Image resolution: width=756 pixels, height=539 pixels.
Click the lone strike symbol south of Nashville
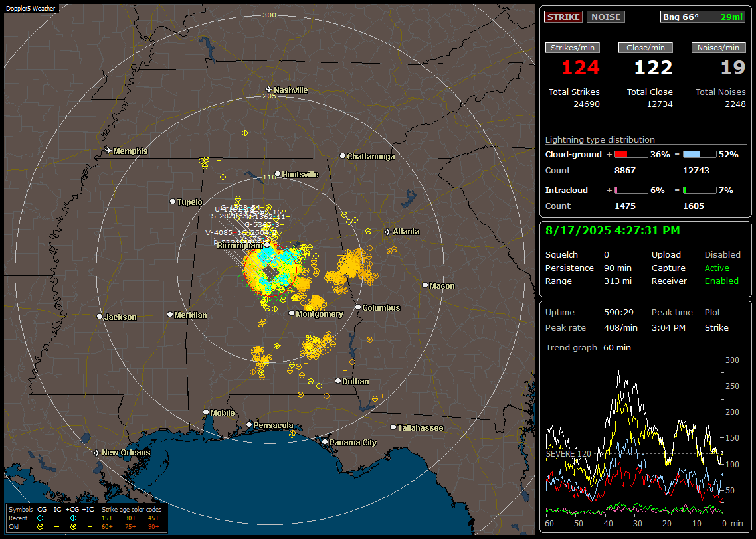pos(245,133)
